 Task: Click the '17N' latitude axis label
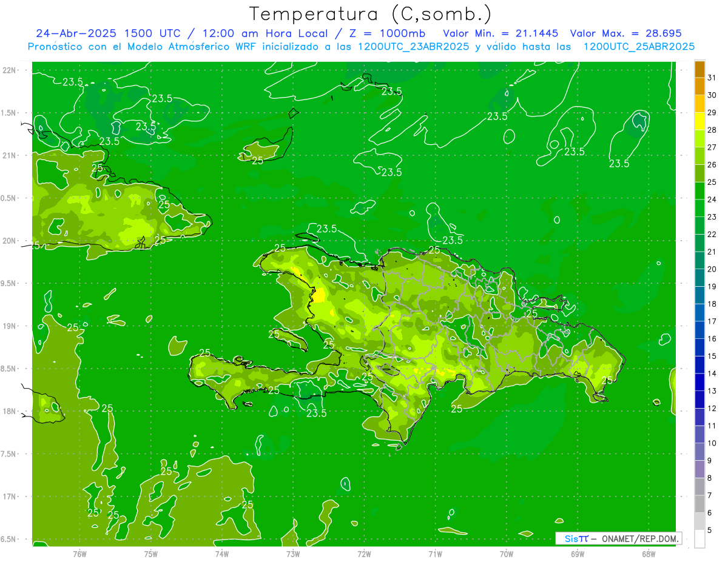9,497
